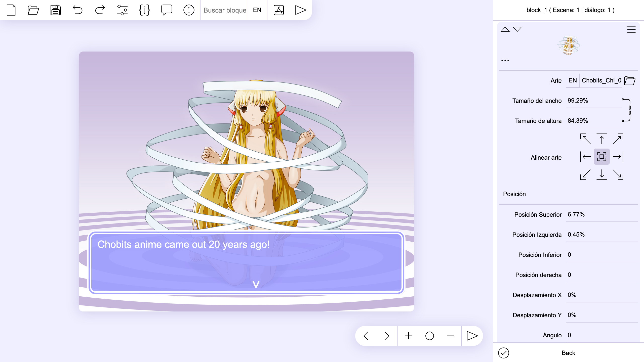Zoom in with the plus icon
Image resolution: width=644 pixels, height=362 pixels.
[409, 336]
